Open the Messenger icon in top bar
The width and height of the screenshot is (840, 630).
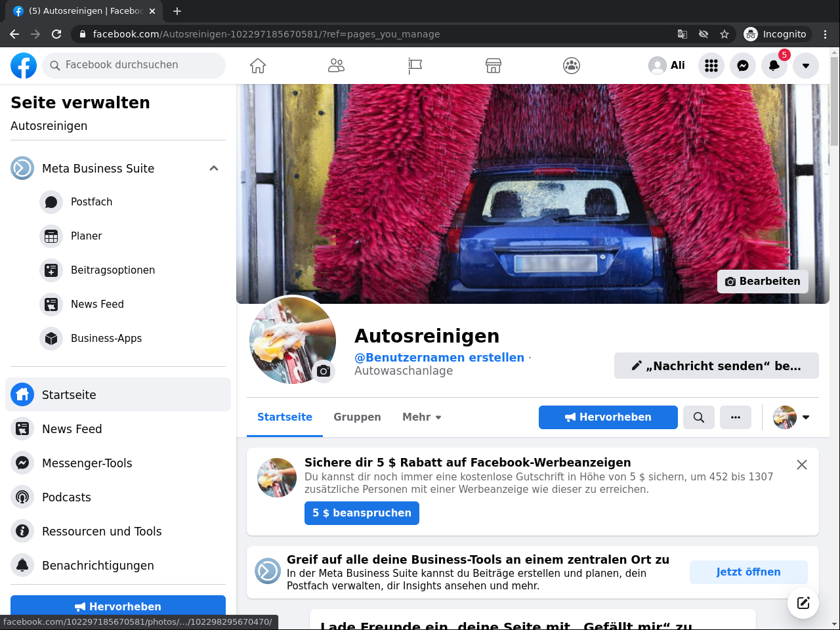click(743, 66)
